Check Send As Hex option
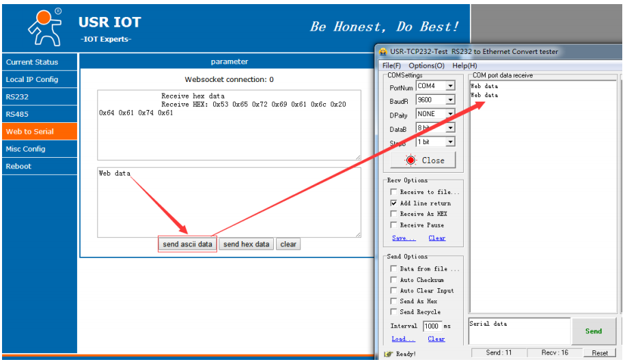This screenshot has width=625, height=364. [394, 301]
